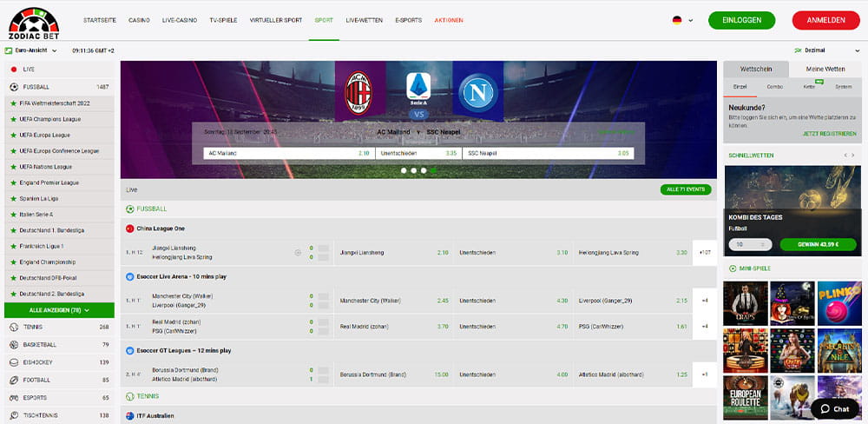Open the stake amount dropdown showing 10

pos(750,244)
